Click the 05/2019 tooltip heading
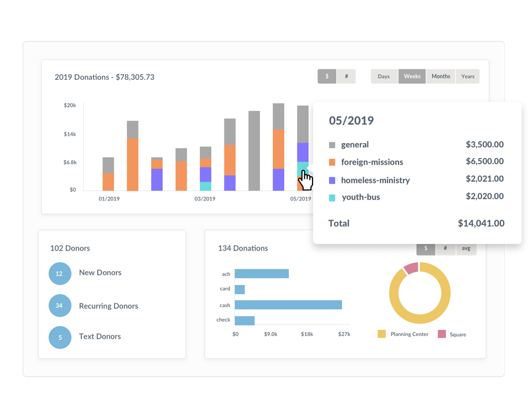 [x=351, y=120]
